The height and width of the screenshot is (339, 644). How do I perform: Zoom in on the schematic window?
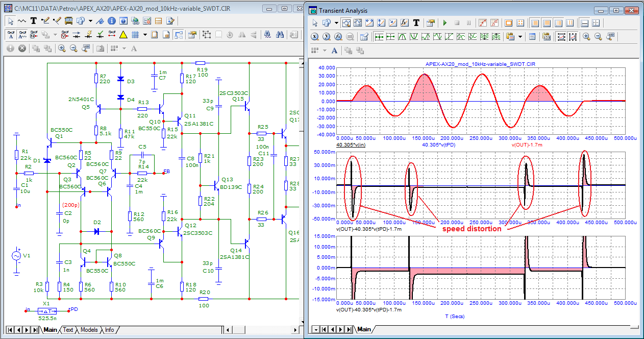[62, 49]
